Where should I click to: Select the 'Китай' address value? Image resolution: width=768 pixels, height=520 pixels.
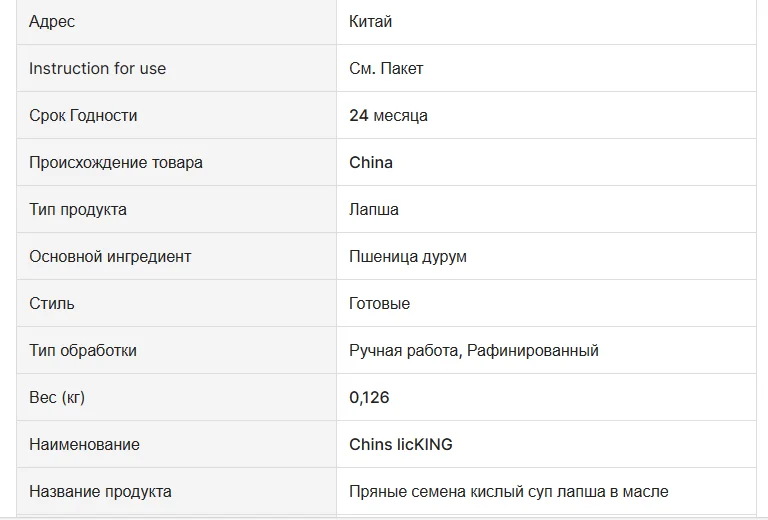[x=370, y=21]
